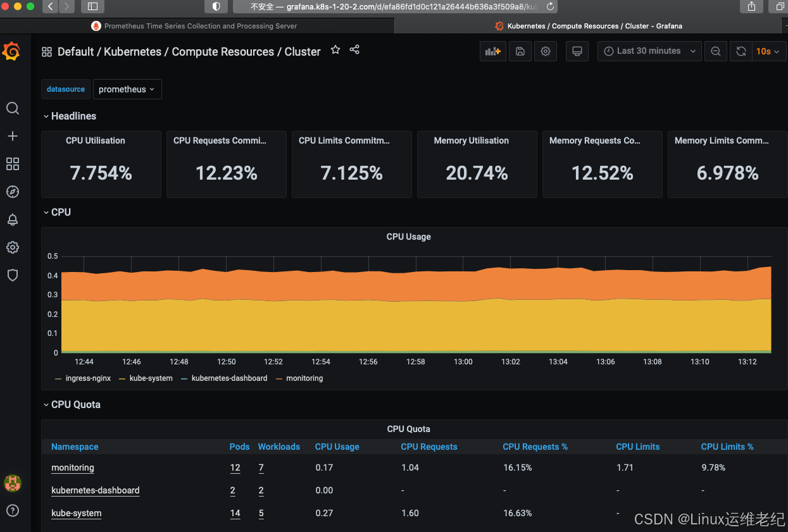Viewport: 788px width, 532px height.
Task: Open the kube-system namespace link
Action: 76,513
